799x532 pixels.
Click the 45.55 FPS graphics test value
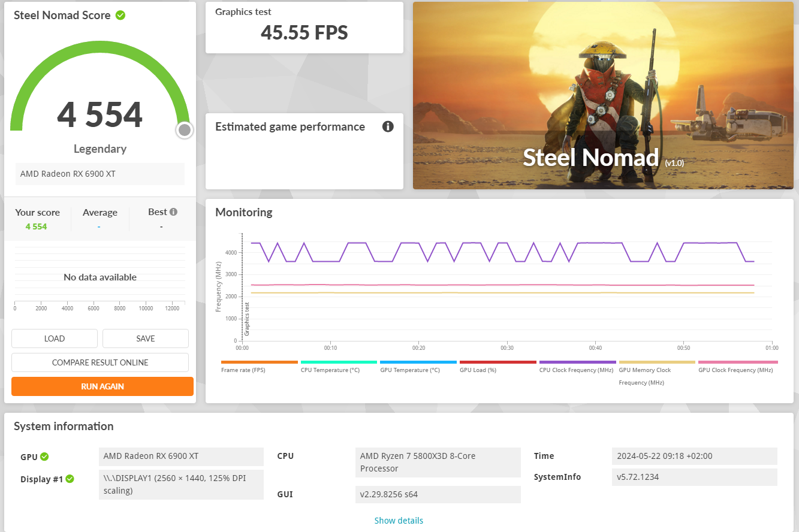[x=304, y=32]
